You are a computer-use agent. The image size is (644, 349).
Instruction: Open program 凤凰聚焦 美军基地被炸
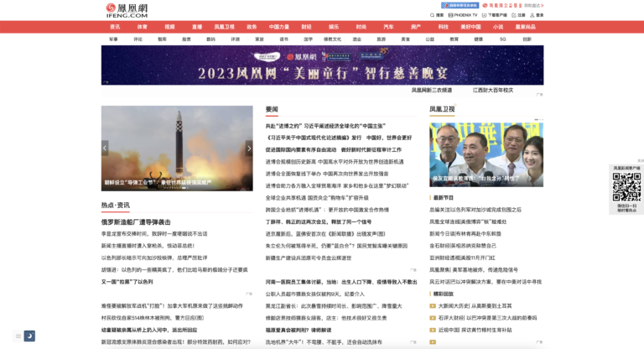[474, 270]
